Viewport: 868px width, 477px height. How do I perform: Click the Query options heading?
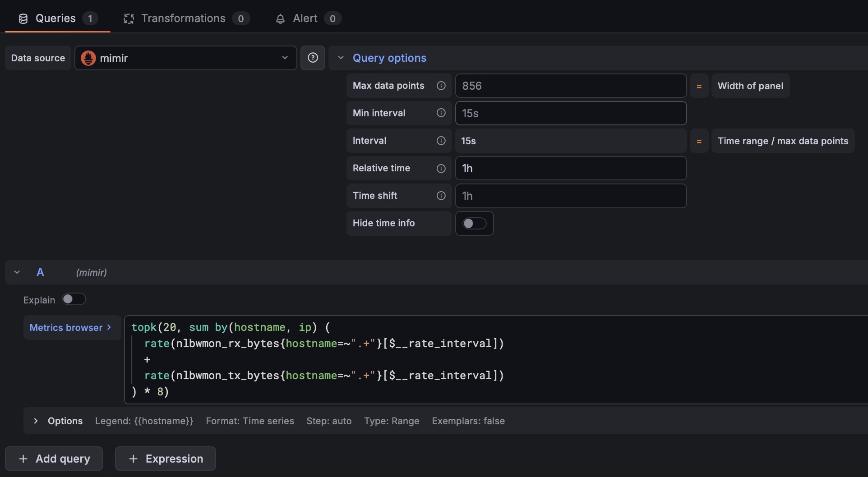(x=389, y=58)
